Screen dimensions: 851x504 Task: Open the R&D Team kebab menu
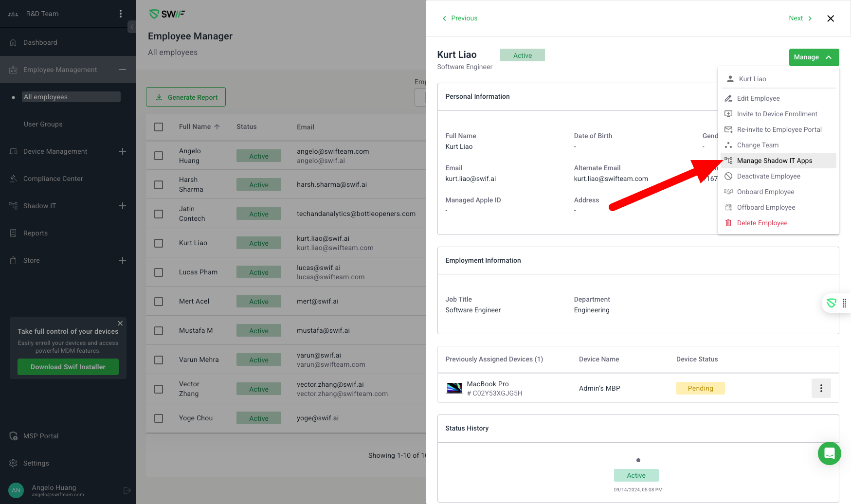pos(121,14)
